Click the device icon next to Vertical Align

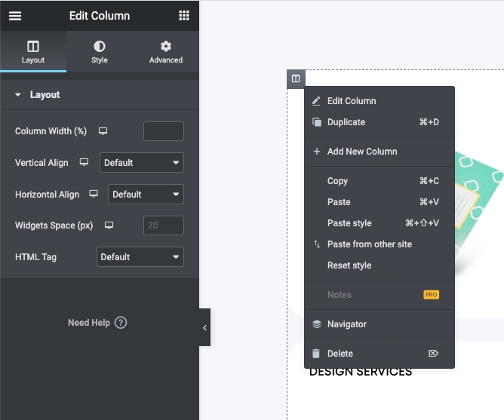point(85,163)
